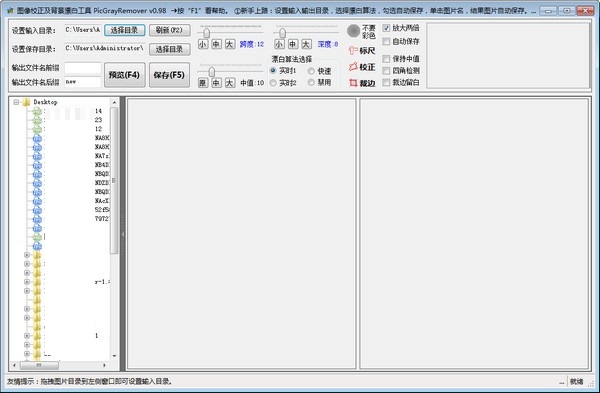The width and height of the screenshot is (600, 393).
Task: Enable the 裁边留白 checkbox
Action: click(x=386, y=83)
